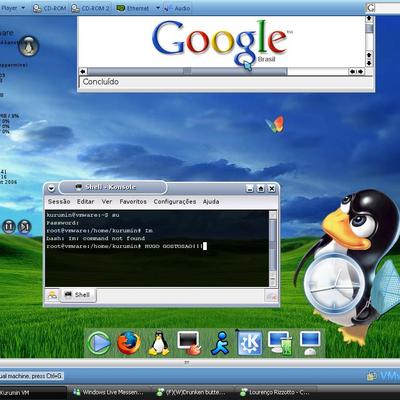The image size is (400, 400).
Task: Open the terminal monitor icon in dock
Action: point(188,343)
